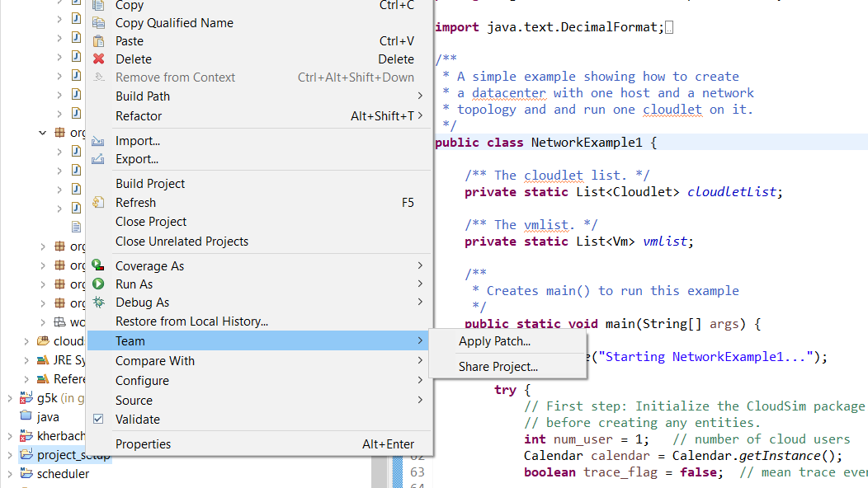Click the Referenced Libraries icon
868x488 pixels.
(43, 379)
